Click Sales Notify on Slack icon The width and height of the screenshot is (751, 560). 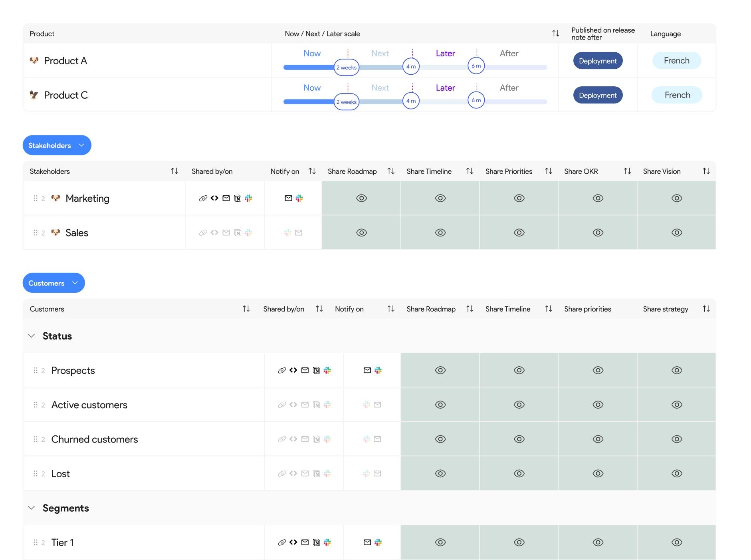tap(287, 232)
